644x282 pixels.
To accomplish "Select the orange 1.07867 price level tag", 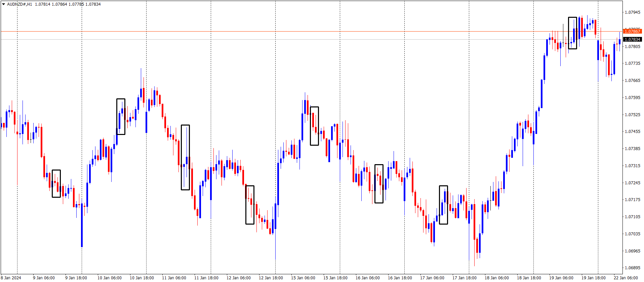I will [632, 31].
